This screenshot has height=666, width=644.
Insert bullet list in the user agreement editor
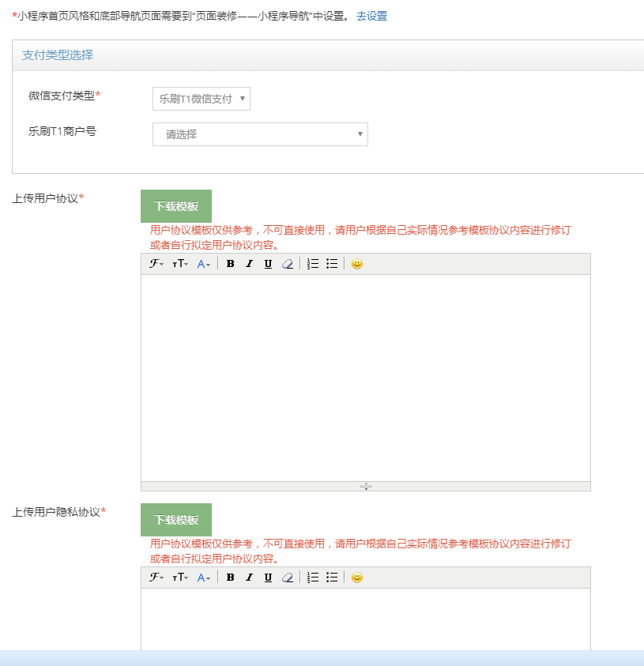(332, 264)
